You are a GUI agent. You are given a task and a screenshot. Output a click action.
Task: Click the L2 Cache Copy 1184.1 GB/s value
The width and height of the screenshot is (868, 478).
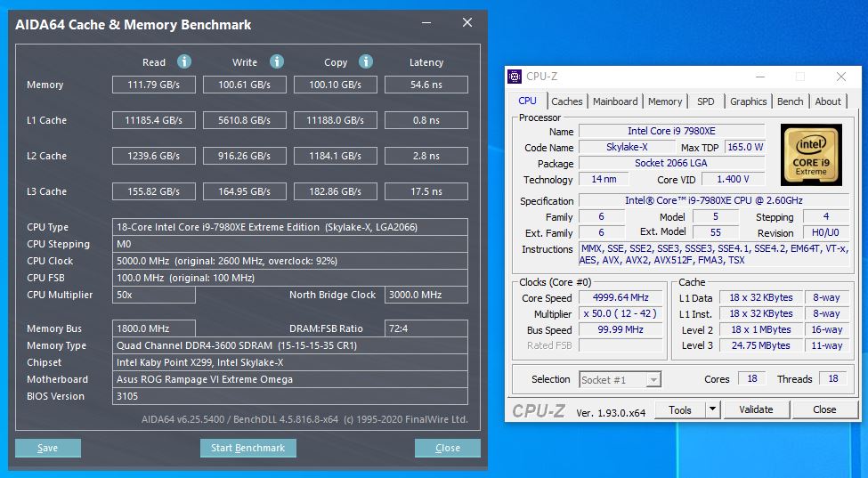click(336, 156)
